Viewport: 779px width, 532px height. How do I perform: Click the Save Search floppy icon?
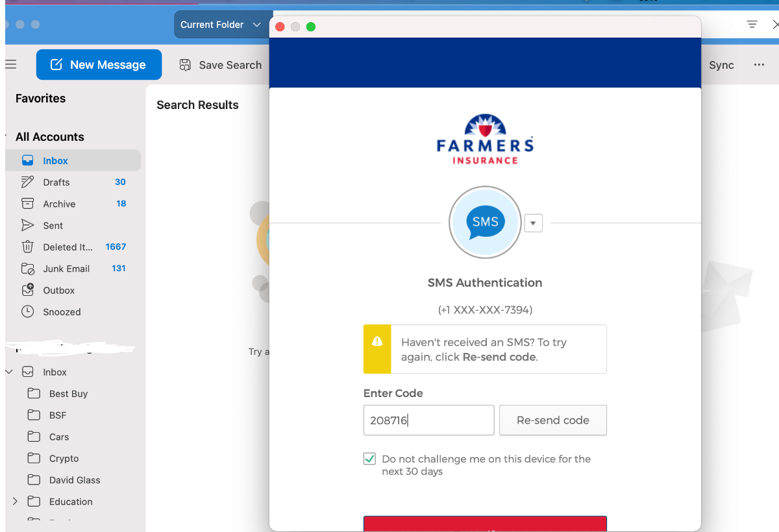[185, 65]
